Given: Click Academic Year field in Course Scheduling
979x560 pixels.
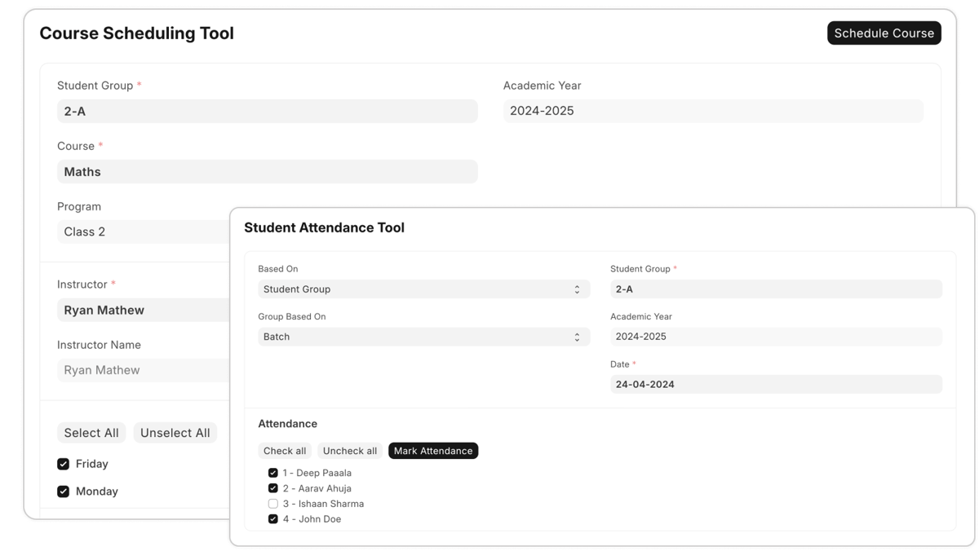Looking at the screenshot, I should 712,112.
